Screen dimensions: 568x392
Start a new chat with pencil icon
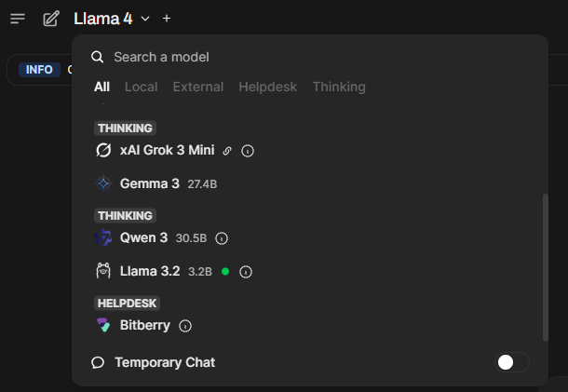pyautogui.click(x=51, y=19)
